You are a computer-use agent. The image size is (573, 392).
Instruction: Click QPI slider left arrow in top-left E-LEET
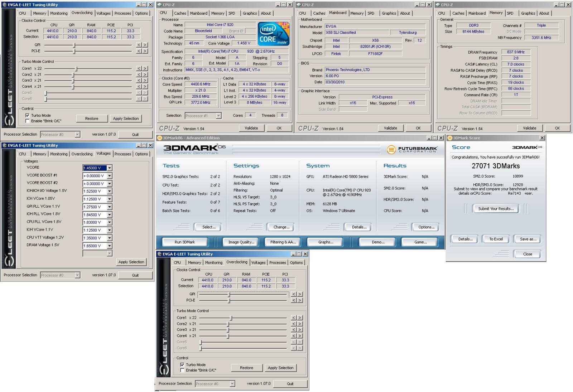coord(139,45)
